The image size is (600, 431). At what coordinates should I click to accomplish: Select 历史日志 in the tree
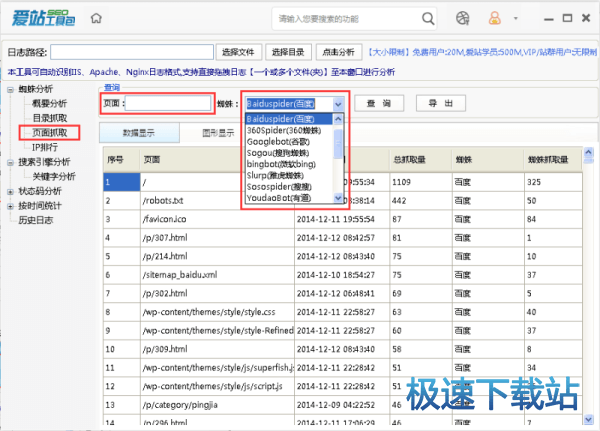click(36, 220)
